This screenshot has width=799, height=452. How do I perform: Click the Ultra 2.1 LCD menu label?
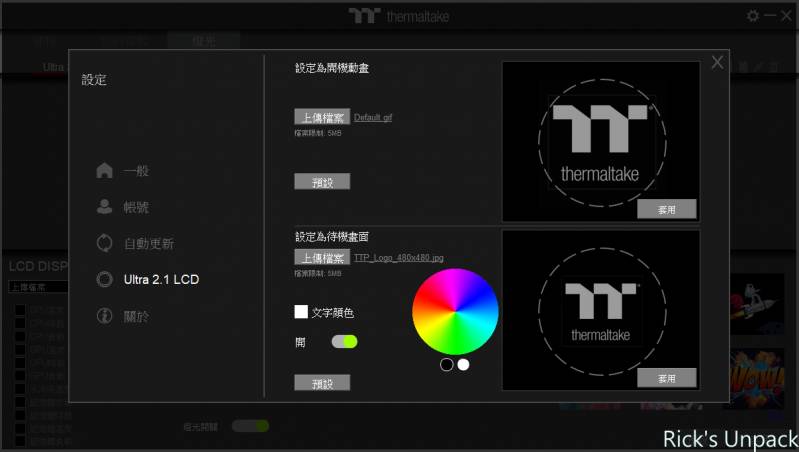[161, 279]
